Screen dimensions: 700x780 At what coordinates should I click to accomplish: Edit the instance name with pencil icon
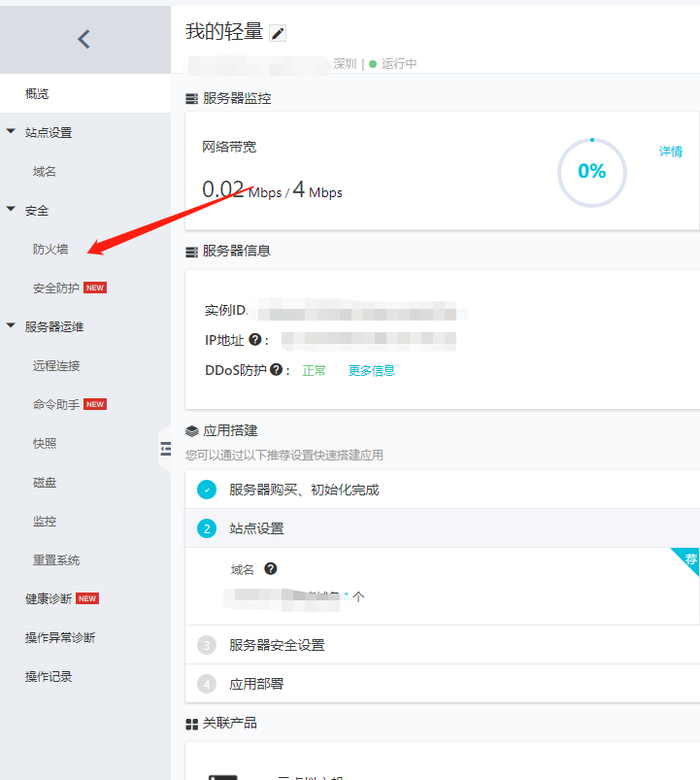(278, 33)
